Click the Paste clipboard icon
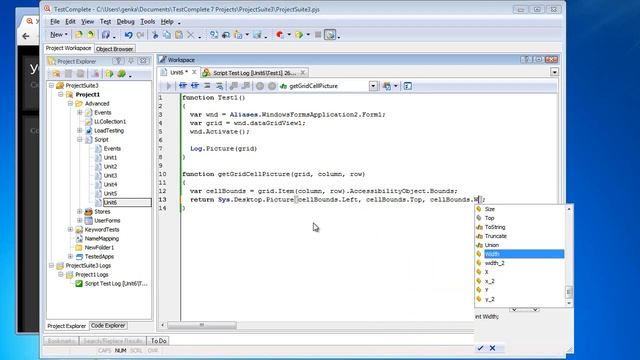 coord(178,35)
